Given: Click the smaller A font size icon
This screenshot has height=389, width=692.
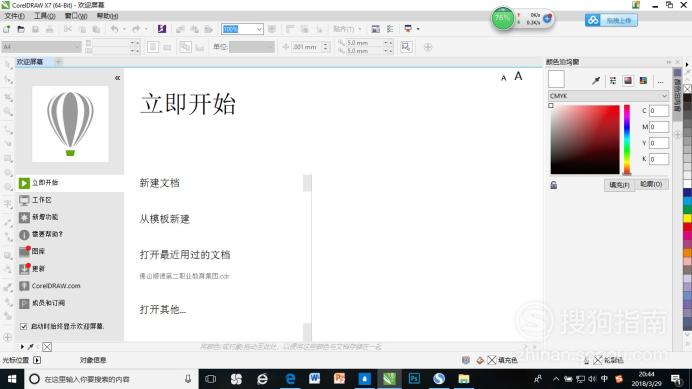Looking at the screenshot, I should (504, 78).
